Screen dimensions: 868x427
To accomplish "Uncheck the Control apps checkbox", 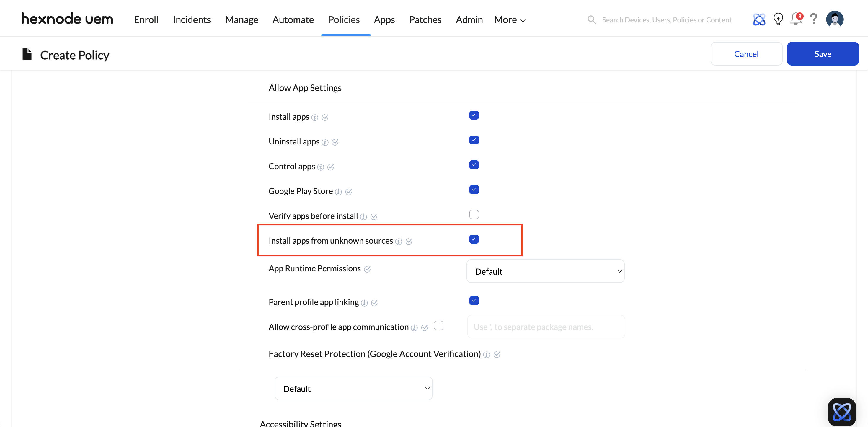I will (474, 165).
